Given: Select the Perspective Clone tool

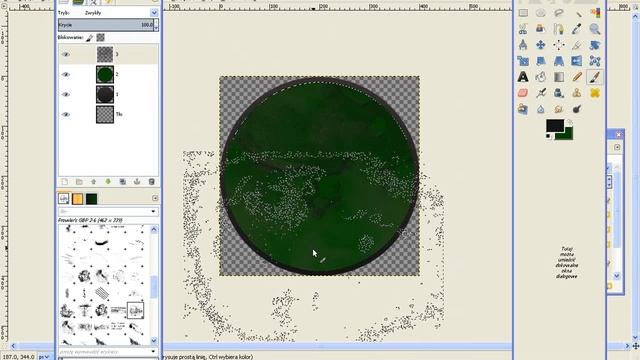Looking at the screenshot, I should (523, 109).
